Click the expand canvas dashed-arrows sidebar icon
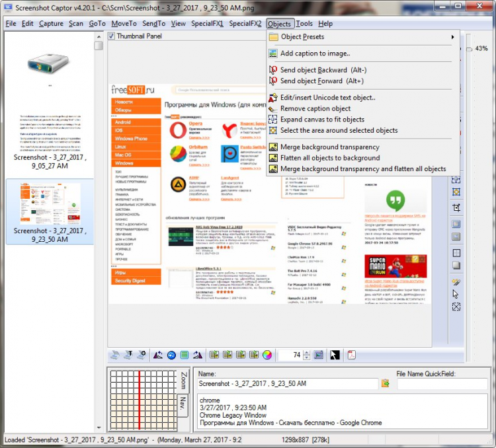This screenshot has height=448, width=496. [x=456, y=180]
